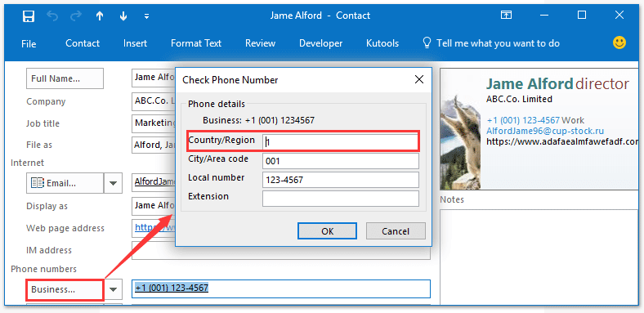Click the Jame Alford director card name
This screenshot has height=313, width=644.
coord(557,84)
